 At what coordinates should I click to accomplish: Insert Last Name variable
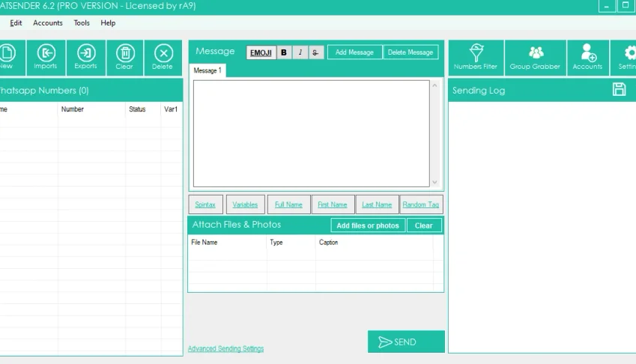pos(377,204)
